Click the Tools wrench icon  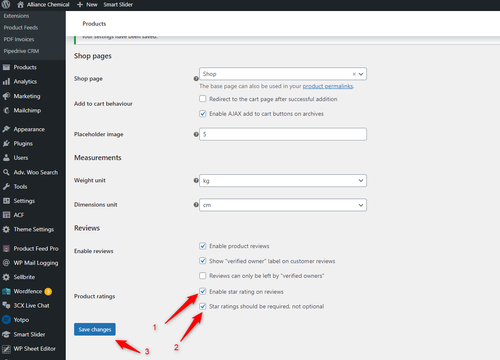[6, 187]
